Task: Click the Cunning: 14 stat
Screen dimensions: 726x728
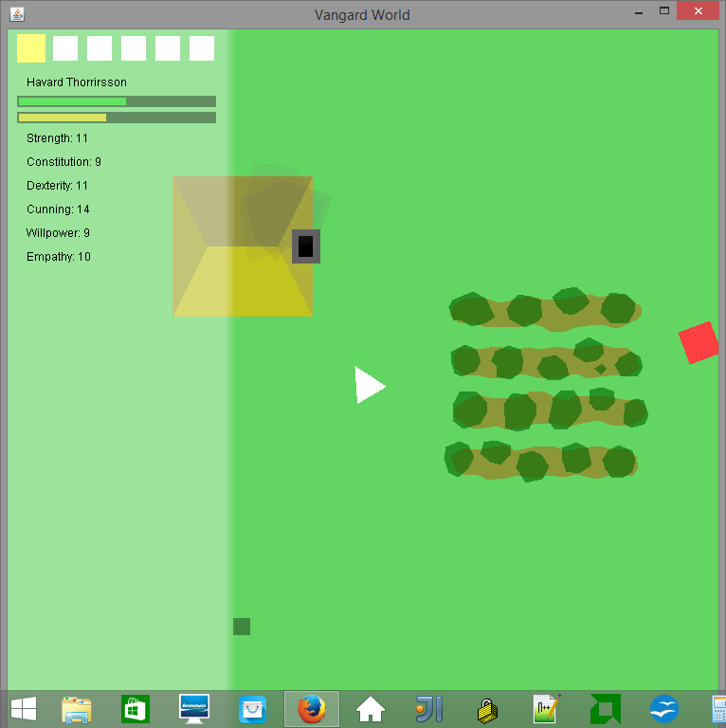Action: coord(58,209)
